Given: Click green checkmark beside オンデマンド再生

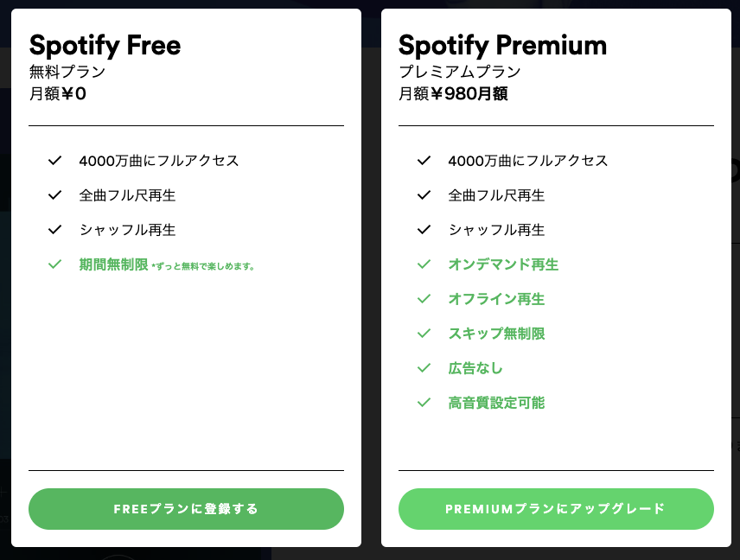Looking at the screenshot, I should 424,264.
